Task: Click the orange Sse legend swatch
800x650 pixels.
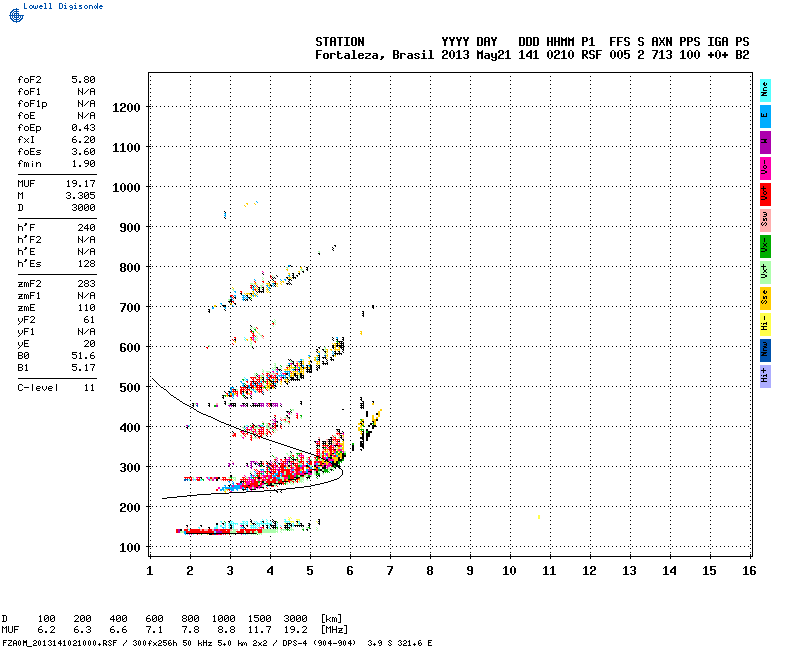Action: [765, 298]
